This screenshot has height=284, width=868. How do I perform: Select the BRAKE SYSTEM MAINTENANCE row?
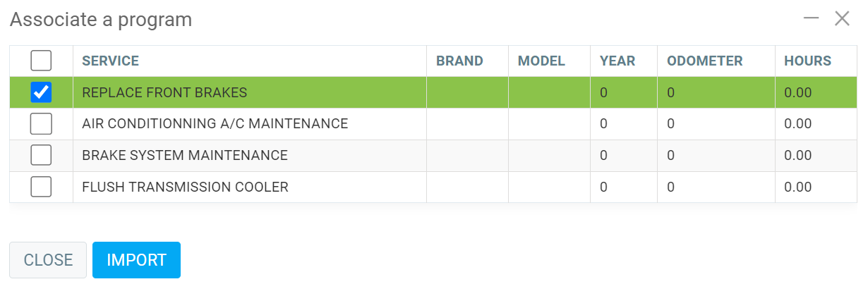pyautogui.click(x=185, y=155)
